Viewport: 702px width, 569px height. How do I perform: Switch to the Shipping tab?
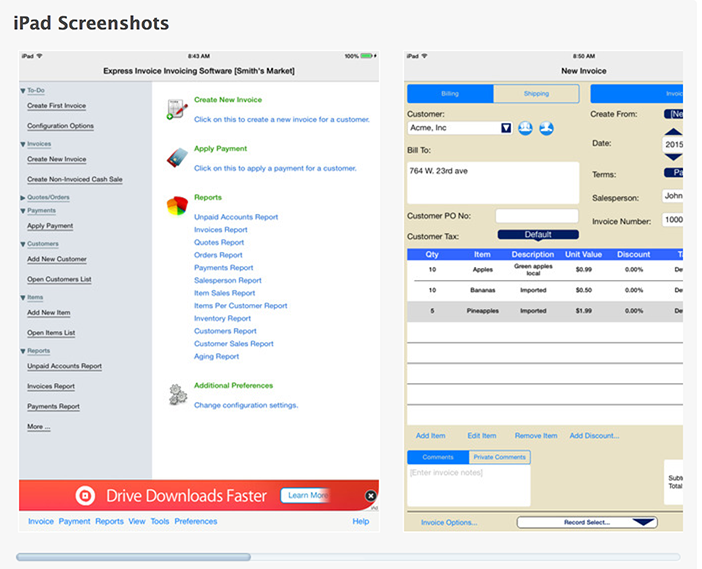coord(536,94)
